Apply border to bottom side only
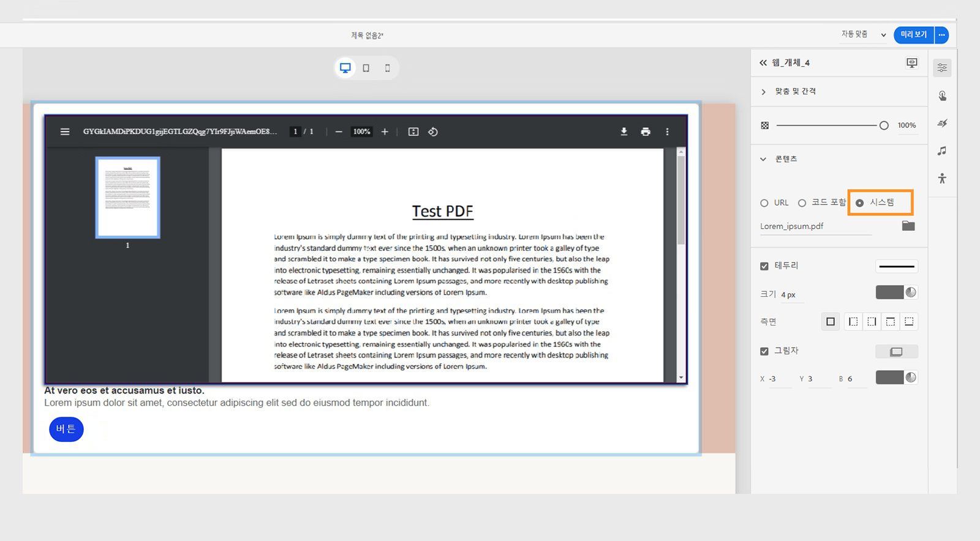980x541 pixels. coord(909,321)
